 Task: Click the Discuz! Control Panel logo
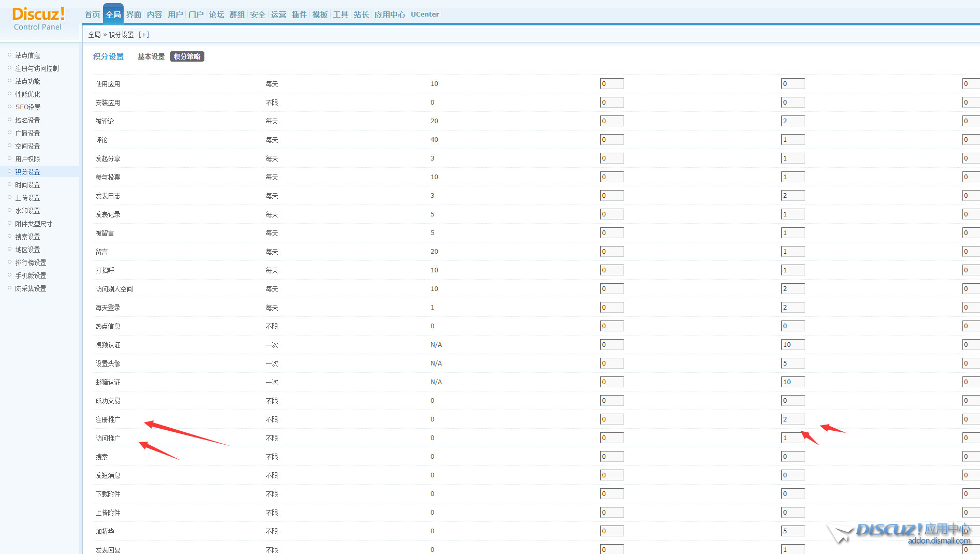[x=38, y=19]
